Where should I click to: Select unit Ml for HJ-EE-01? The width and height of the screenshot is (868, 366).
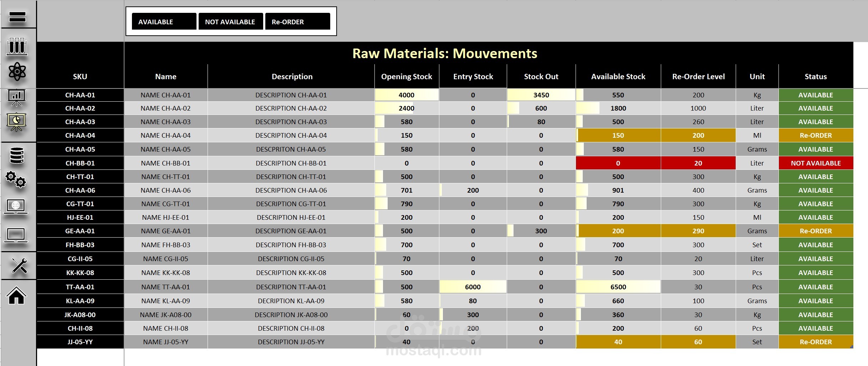click(757, 217)
